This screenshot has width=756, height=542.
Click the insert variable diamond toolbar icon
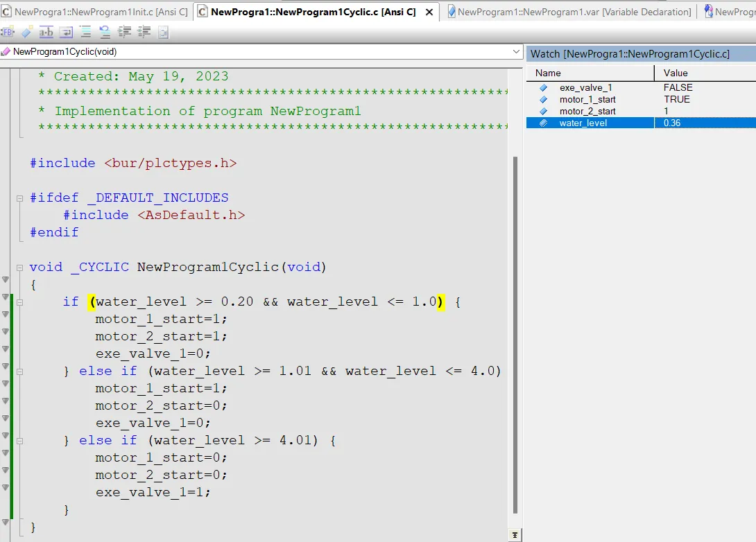point(26,33)
